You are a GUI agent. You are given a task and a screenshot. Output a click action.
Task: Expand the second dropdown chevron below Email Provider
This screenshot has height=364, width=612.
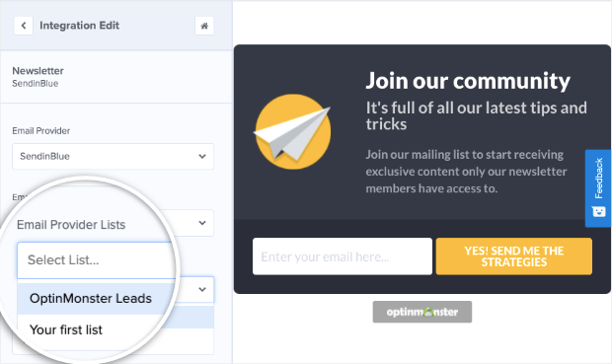(202, 223)
